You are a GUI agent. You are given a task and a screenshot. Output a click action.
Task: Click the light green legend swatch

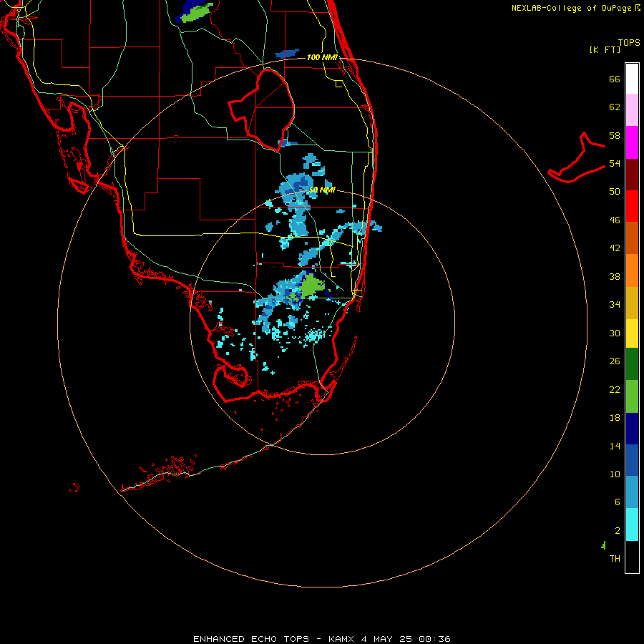[x=632, y=396]
